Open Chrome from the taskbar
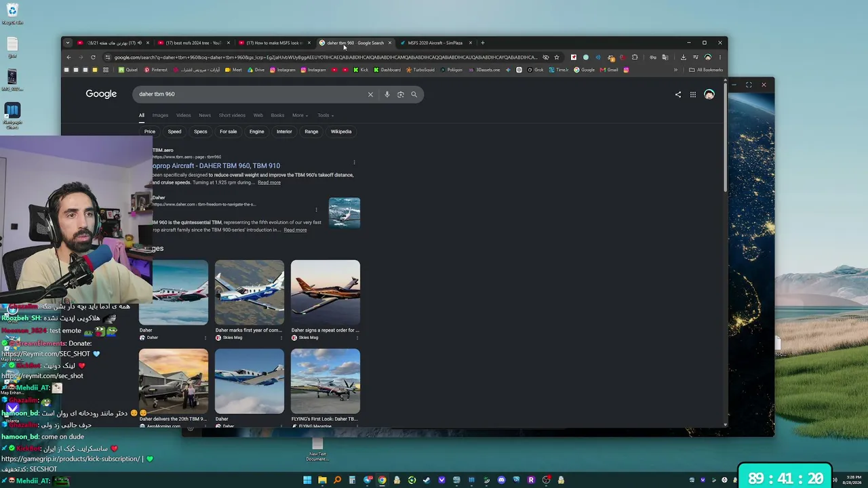 382,480
